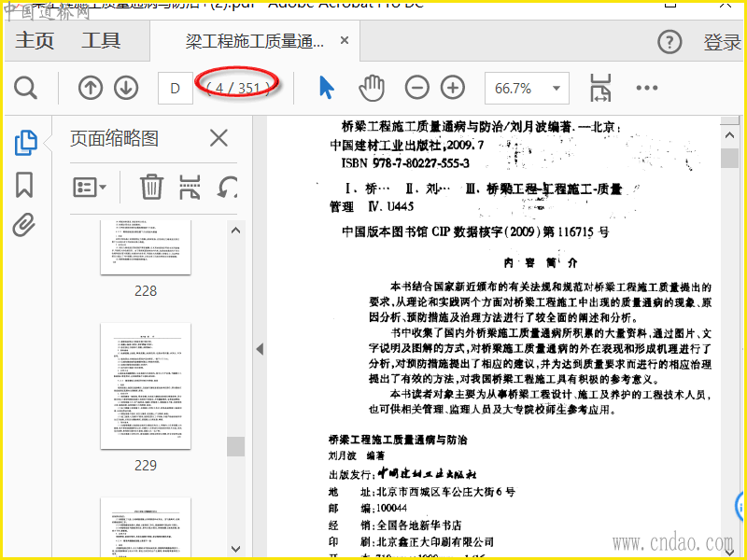Screen dimensions: 747x560
Task: Open the bookmarks panel icon
Action: click(24, 185)
